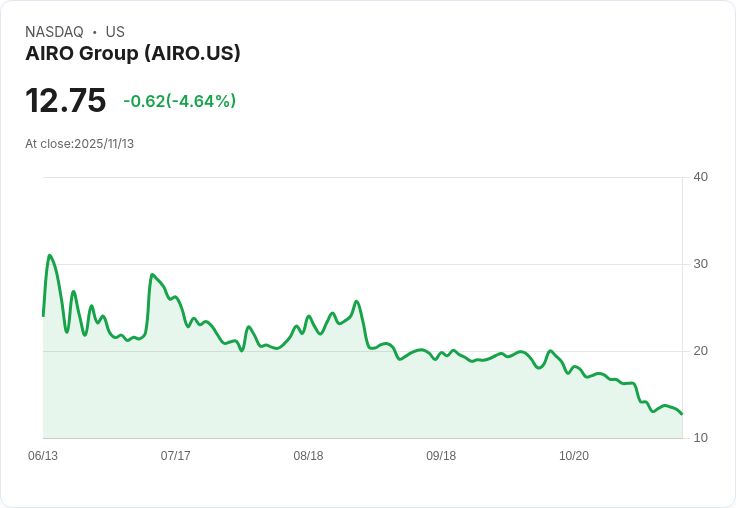736x508 pixels.
Task: Click the At close:2025/11/13 timestamp
Action: click(x=79, y=144)
